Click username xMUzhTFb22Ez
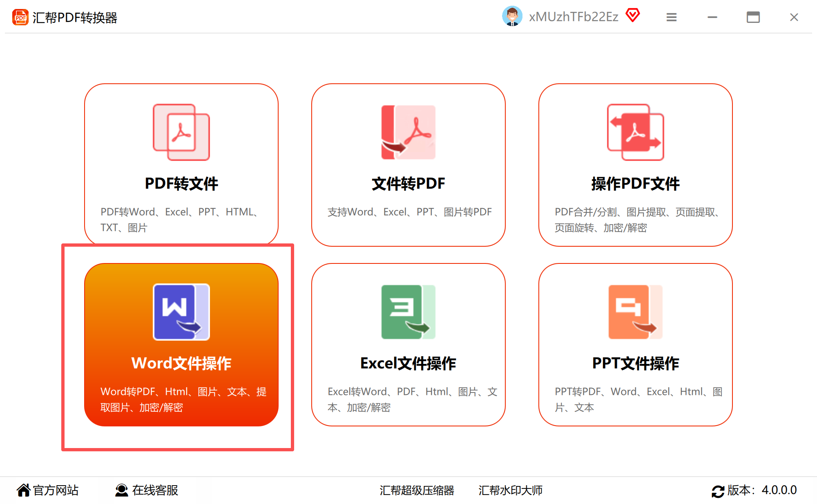 (574, 17)
